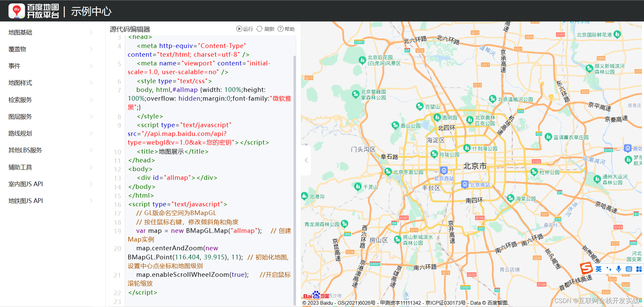
Task: Run the code with 运行 button
Action: point(245,29)
